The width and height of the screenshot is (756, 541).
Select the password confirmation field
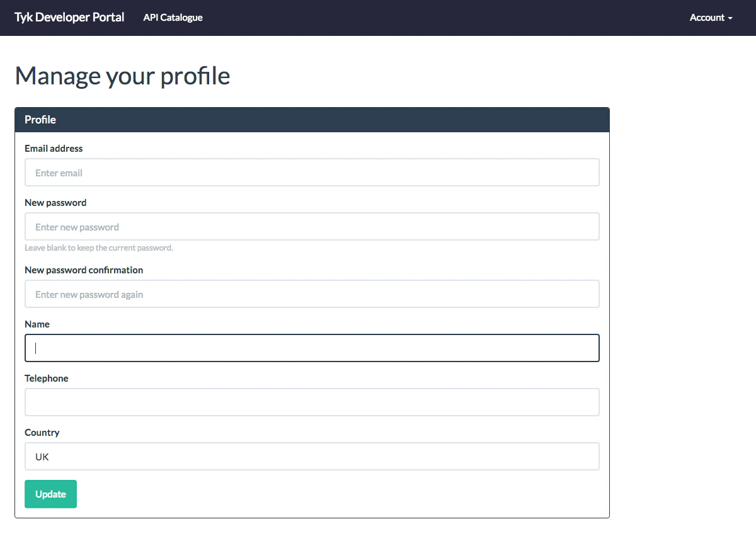click(312, 293)
